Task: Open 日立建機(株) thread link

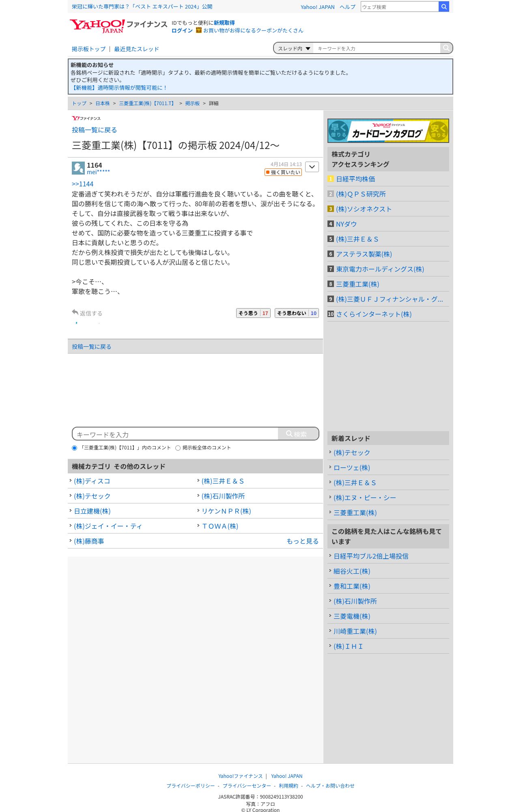Action: [x=92, y=511]
